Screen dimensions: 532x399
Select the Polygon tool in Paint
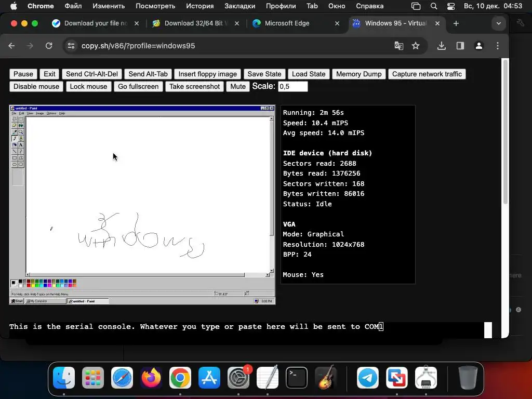coord(21,158)
